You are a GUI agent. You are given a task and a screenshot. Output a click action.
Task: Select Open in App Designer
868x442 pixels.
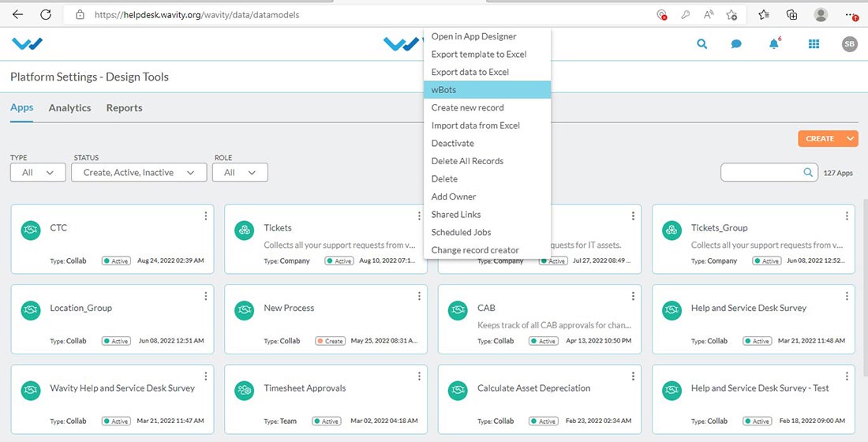click(474, 36)
